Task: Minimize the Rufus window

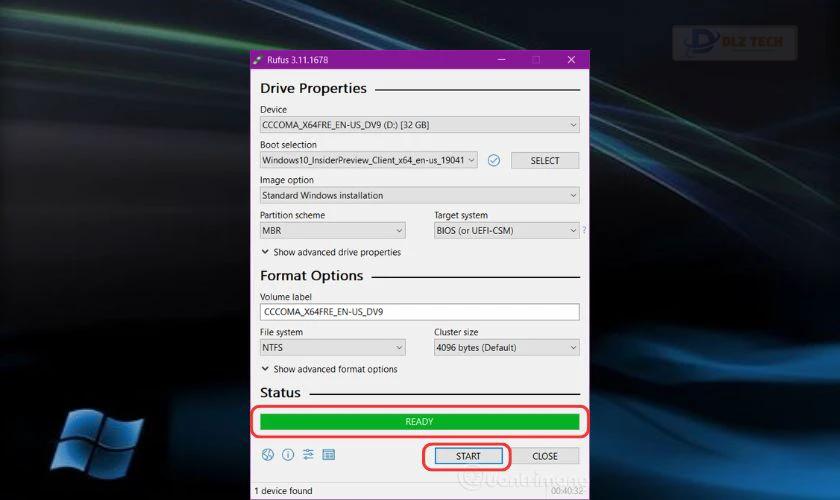Action: pyautogui.click(x=501, y=59)
